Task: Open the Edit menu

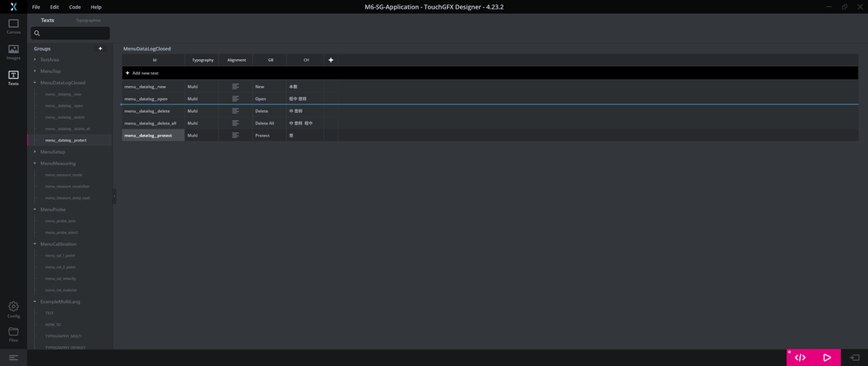Action: pos(54,7)
